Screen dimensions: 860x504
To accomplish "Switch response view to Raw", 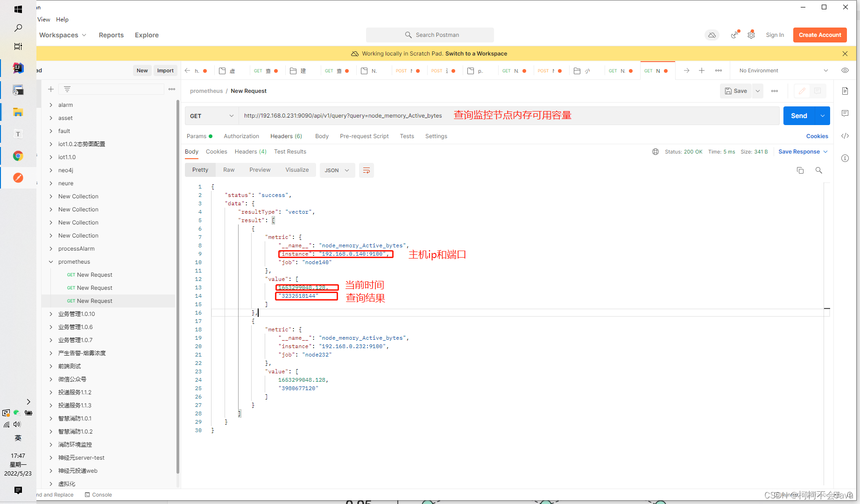I will coord(229,170).
